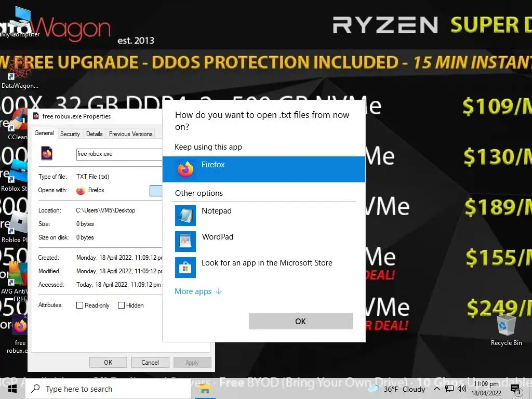Click the Size on disk 0 bytes value
532x399 pixels.
pyautogui.click(x=85, y=237)
